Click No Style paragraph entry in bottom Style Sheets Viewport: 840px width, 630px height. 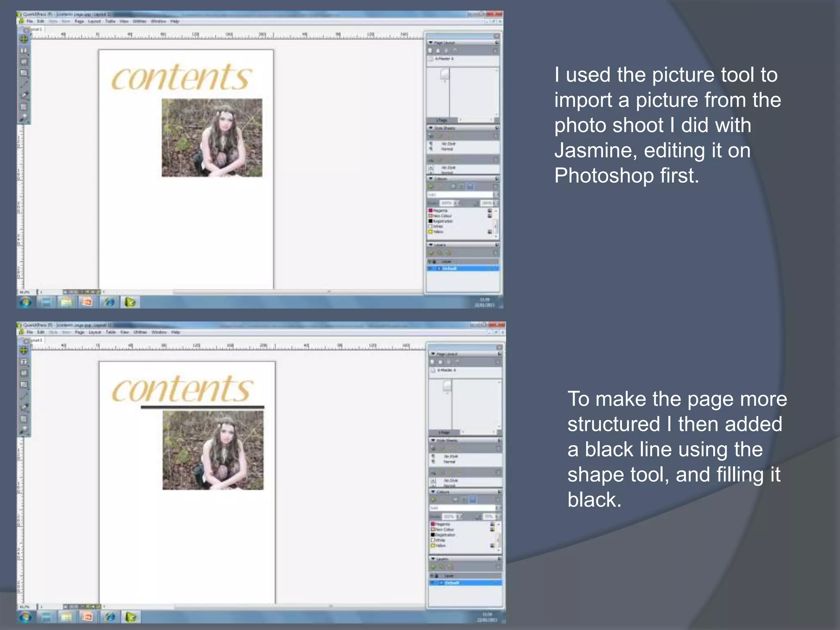(450, 456)
